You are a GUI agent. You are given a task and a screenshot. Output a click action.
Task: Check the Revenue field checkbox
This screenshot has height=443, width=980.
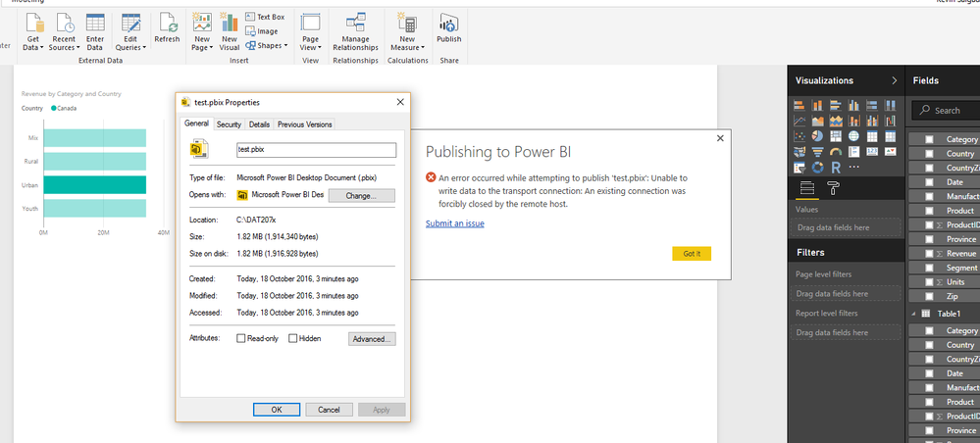(x=929, y=254)
